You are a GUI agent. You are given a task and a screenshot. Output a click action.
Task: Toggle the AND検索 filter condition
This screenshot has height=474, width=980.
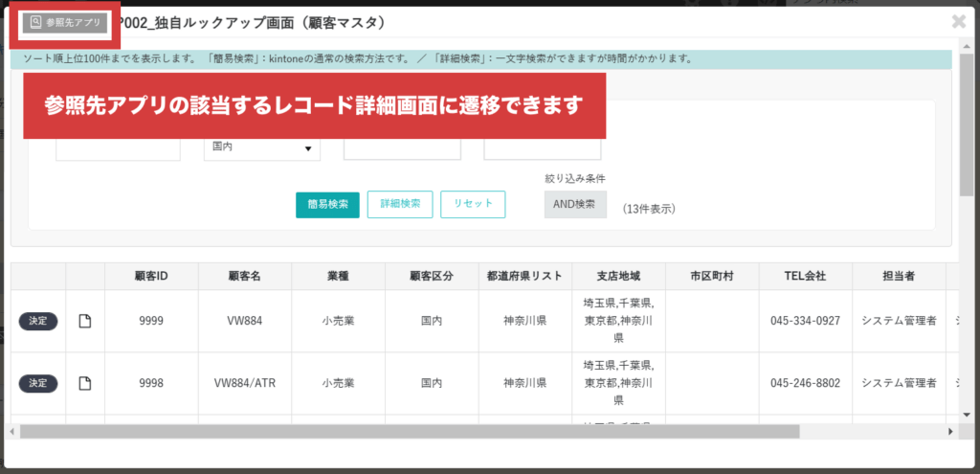tap(575, 204)
